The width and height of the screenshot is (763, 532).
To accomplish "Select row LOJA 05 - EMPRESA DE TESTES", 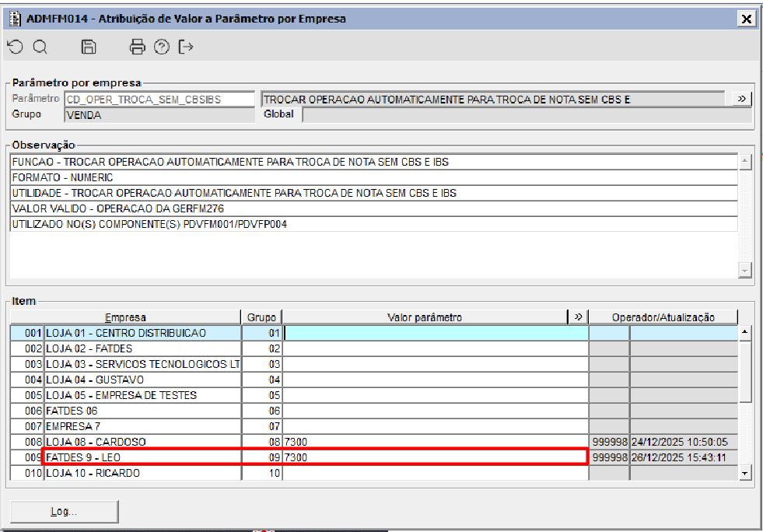I will pos(373,395).
